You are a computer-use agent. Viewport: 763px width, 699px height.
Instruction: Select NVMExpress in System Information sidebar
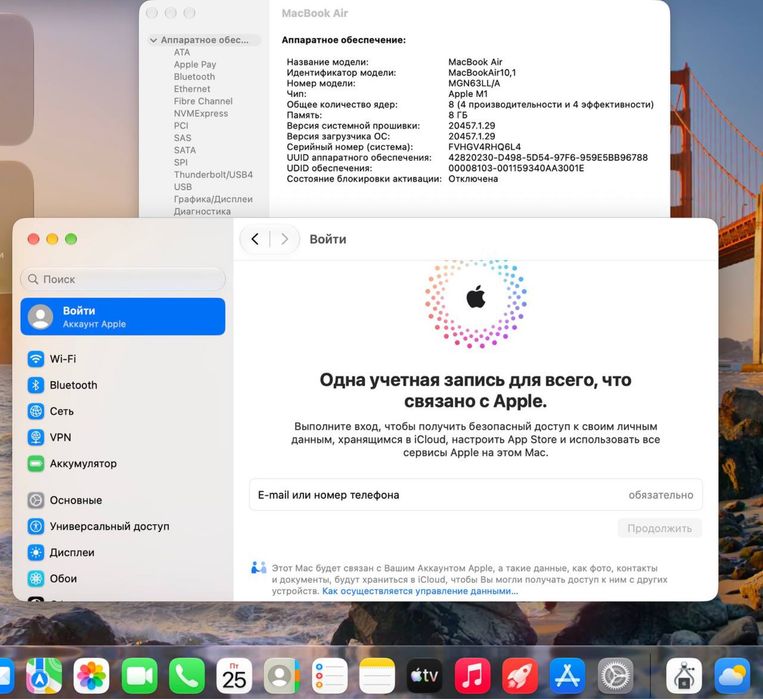click(x=200, y=113)
